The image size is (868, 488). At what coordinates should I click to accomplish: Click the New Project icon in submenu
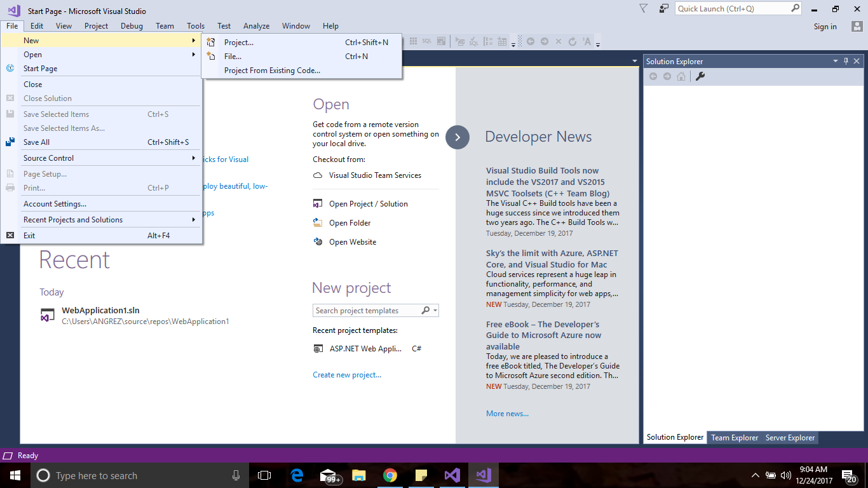pos(211,43)
